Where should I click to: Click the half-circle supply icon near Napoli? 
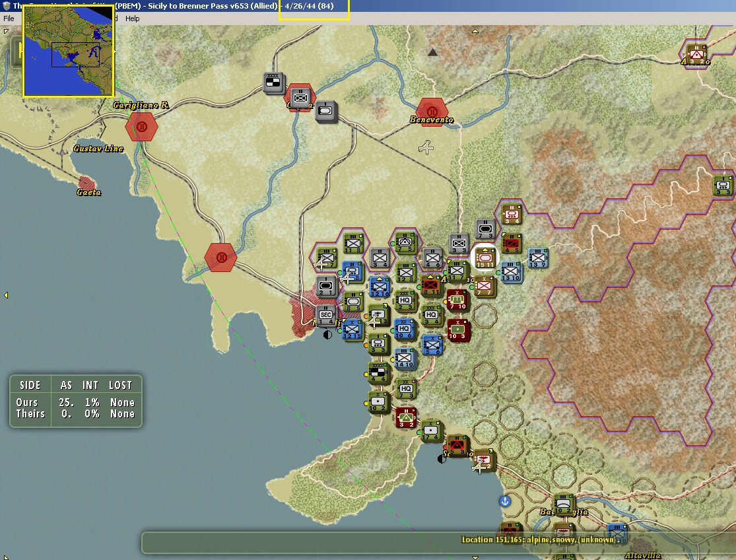327,335
